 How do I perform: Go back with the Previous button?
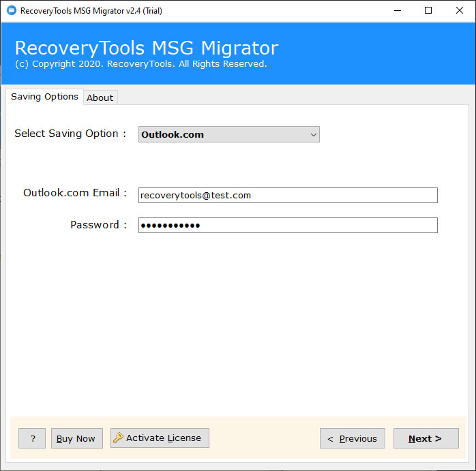(x=353, y=438)
